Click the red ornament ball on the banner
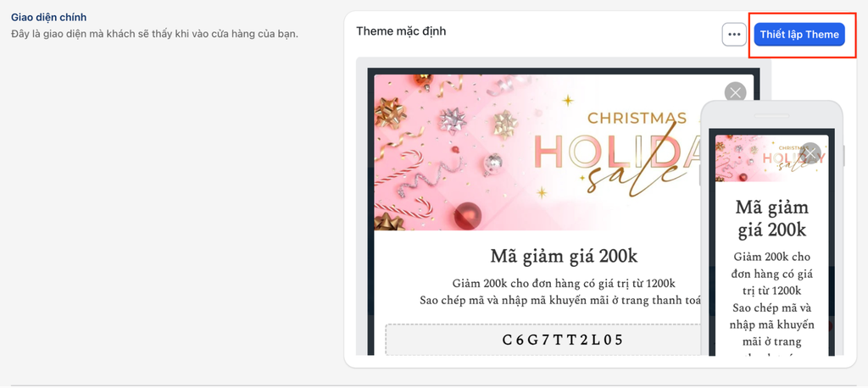The width and height of the screenshot is (868, 388). pyautogui.click(x=468, y=215)
